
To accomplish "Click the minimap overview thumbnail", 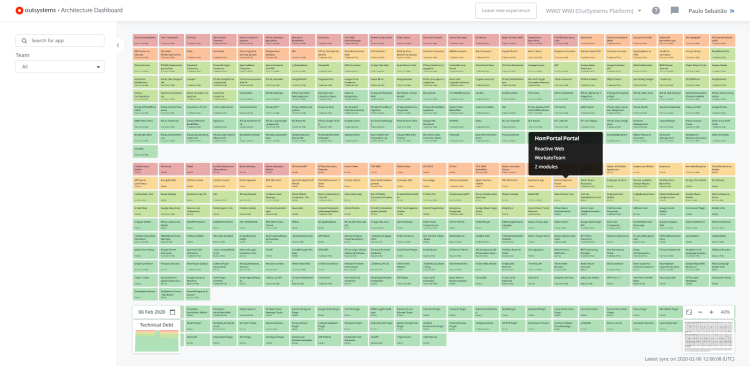I will pyautogui.click(x=708, y=337).
